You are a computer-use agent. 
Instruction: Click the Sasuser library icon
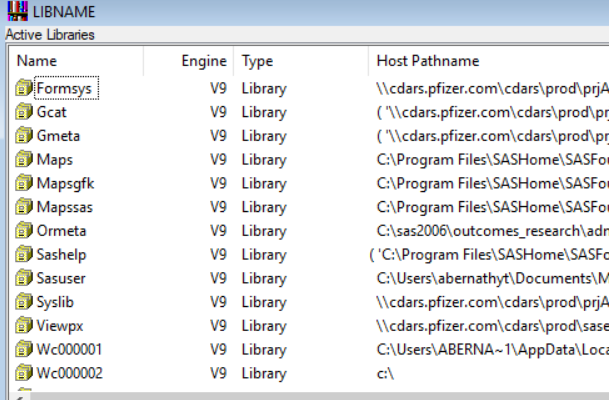click(x=24, y=278)
